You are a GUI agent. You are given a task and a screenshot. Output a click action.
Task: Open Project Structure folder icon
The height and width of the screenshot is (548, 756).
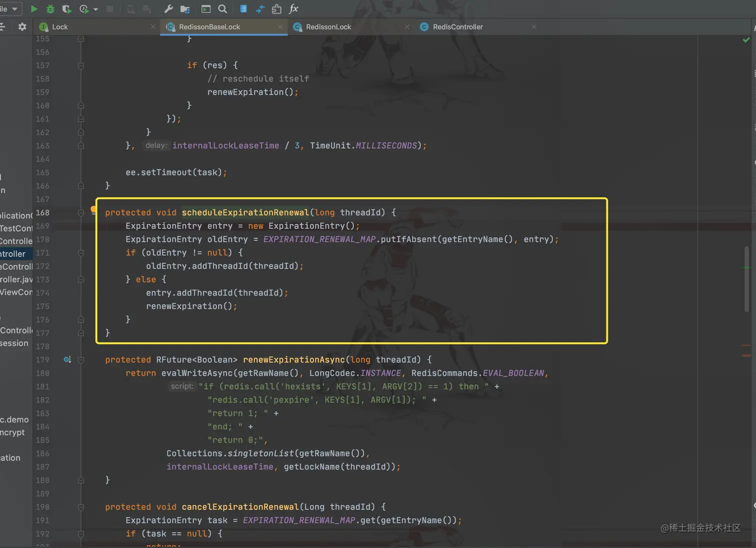pyautogui.click(x=185, y=9)
